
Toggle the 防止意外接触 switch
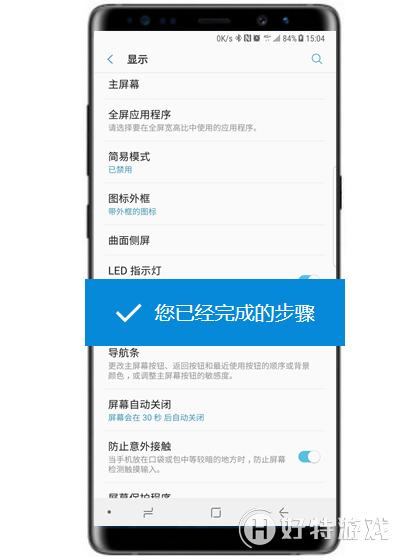(309, 457)
